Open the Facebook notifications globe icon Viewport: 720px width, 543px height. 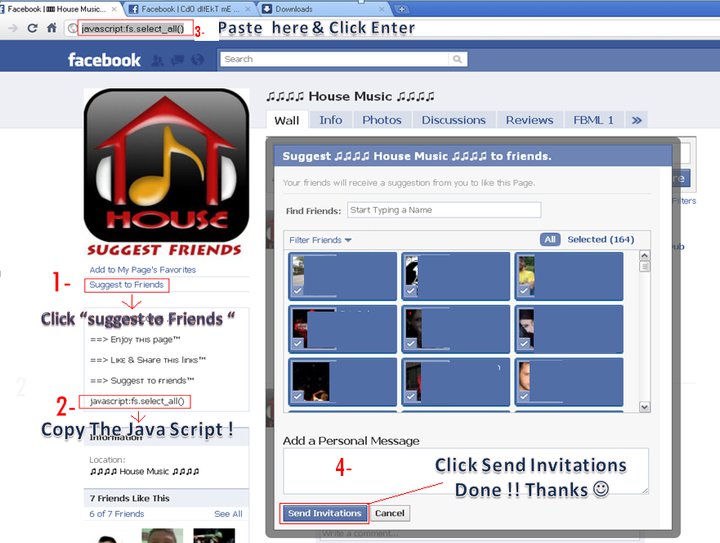coord(197,60)
